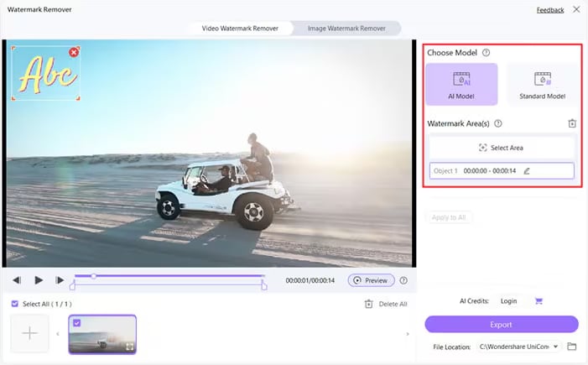Delete all watermark areas with trash icon
Screen dimensions: 588x365
point(572,123)
